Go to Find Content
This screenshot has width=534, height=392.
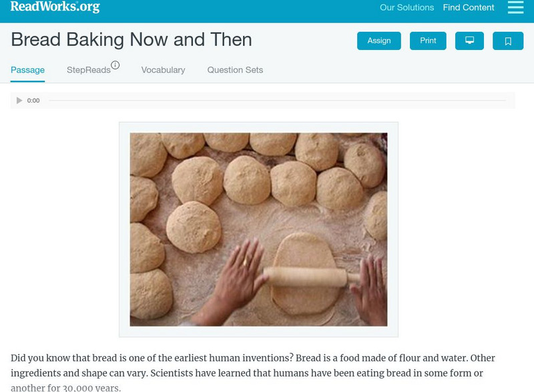coord(469,8)
